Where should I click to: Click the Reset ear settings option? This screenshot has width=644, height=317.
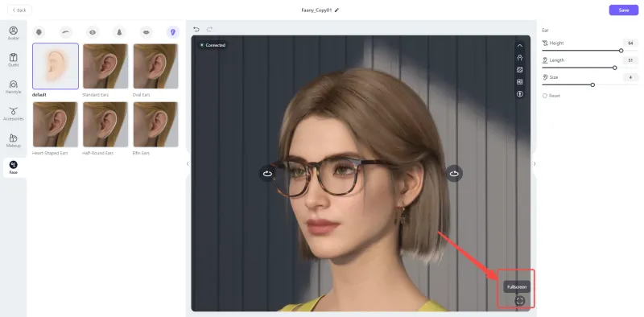point(551,96)
